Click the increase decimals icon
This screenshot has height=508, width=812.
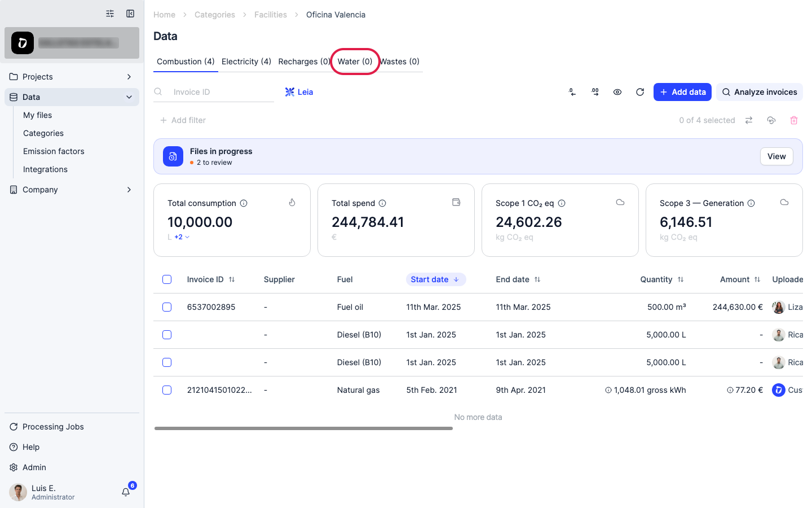pos(595,92)
